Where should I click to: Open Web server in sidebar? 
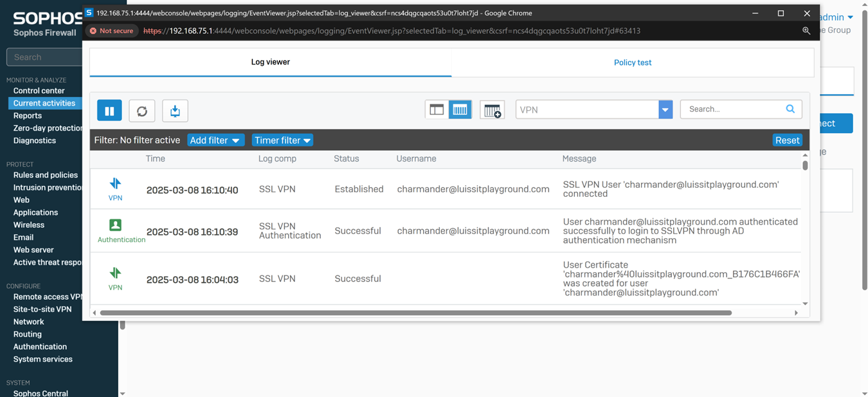(33, 250)
